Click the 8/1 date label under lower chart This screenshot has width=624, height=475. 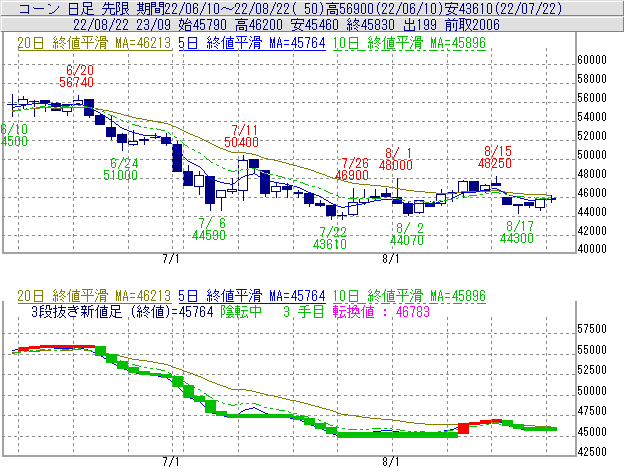(391, 462)
